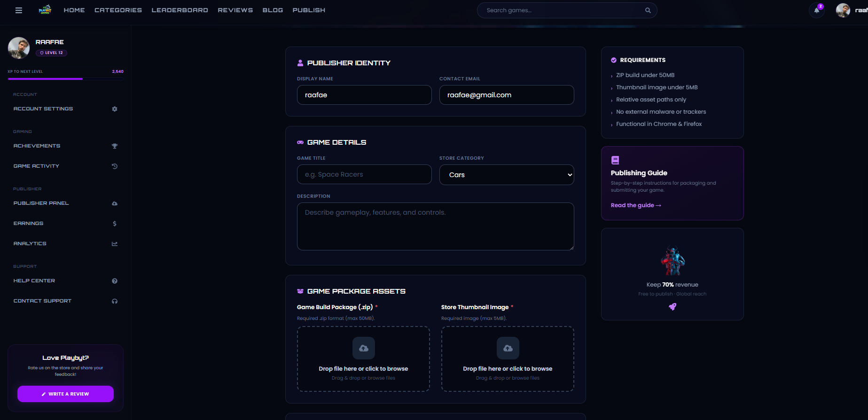Viewport: 868px width, 420px height.
Task: Click the Store Thumbnail Image drop zone
Action: click(x=508, y=359)
